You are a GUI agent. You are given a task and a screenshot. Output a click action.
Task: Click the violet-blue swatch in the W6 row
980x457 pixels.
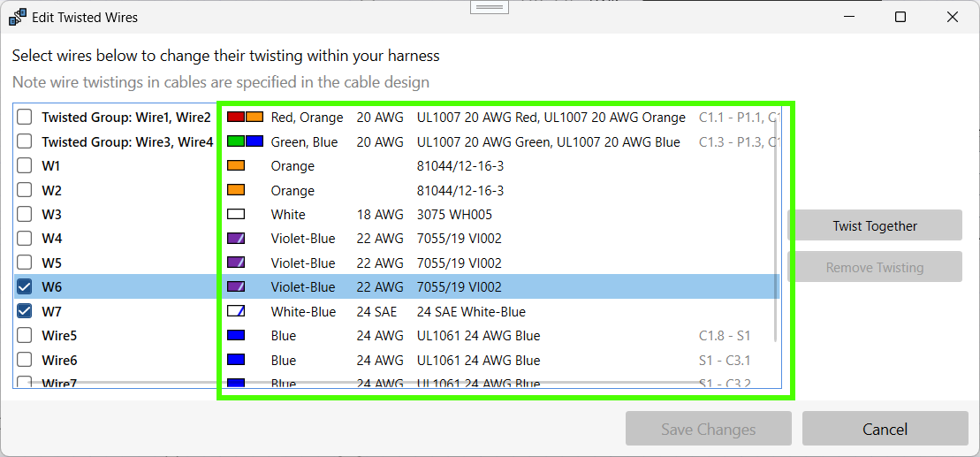coord(236,287)
